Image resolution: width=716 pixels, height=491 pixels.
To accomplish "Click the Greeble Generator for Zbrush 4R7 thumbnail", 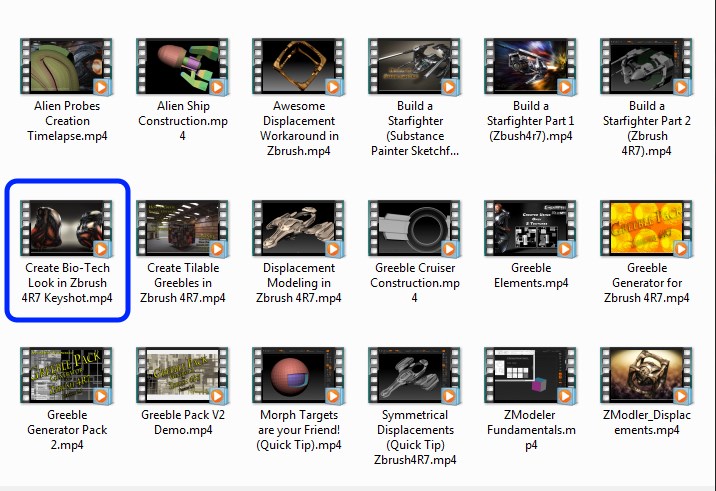I will click(x=647, y=228).
